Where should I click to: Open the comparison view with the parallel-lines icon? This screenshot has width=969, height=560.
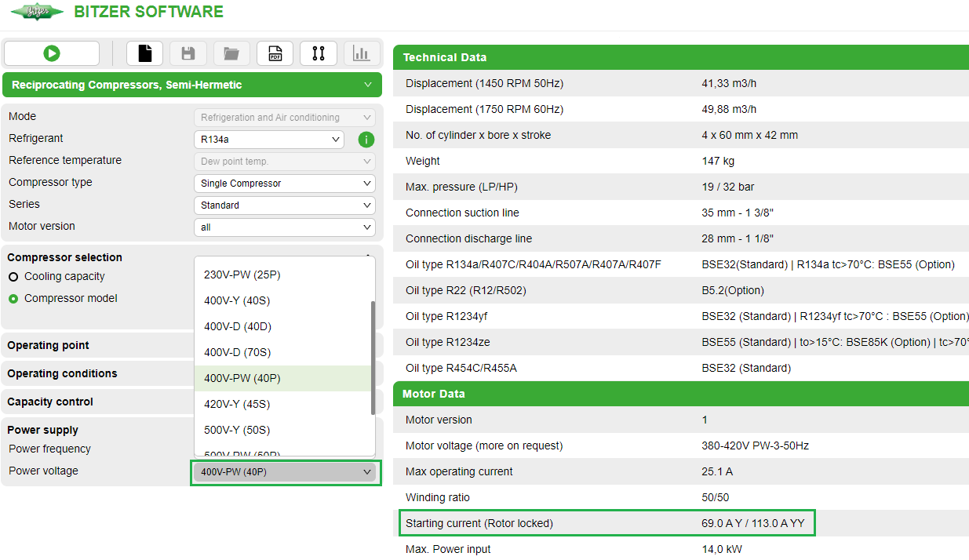click(x=318, y=53)
